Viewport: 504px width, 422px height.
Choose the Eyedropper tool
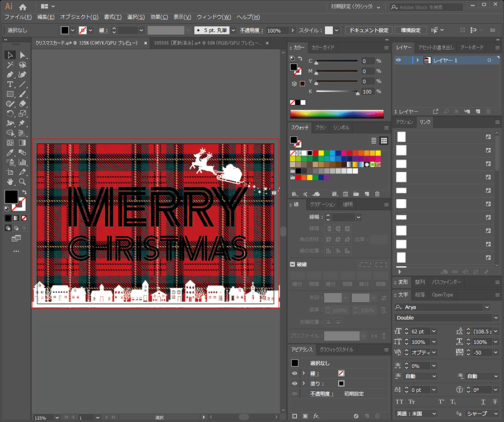point(10,152)
